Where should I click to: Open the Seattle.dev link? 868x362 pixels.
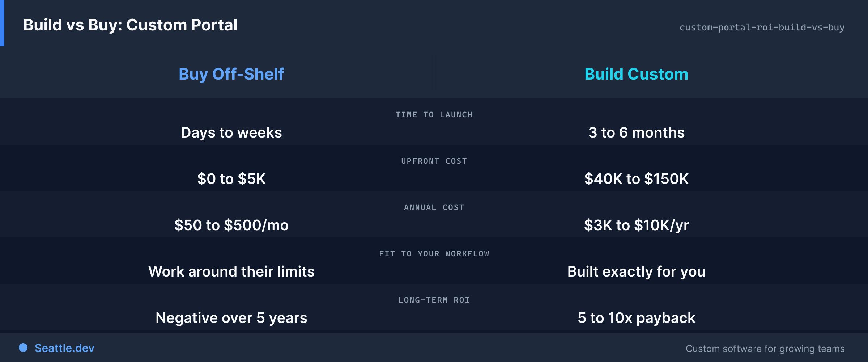coord(64,348)
